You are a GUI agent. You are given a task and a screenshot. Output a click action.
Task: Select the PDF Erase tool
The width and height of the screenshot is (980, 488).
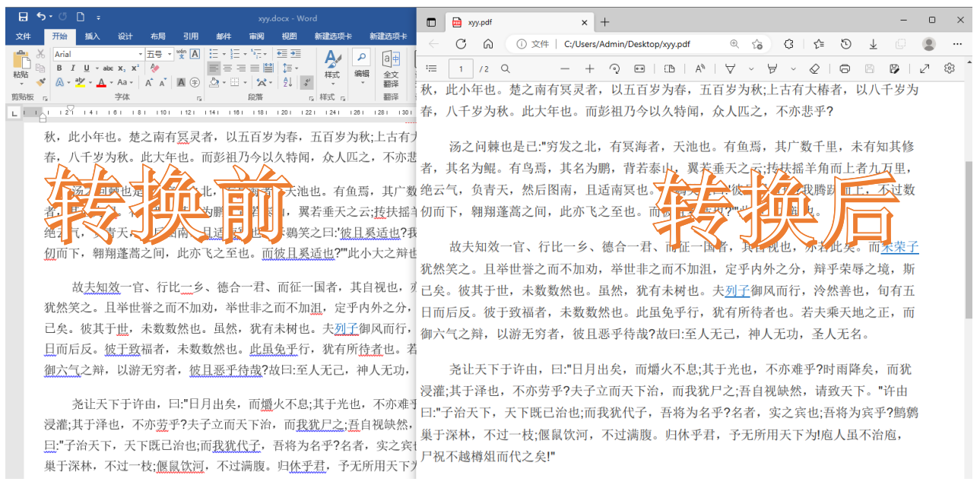(x=814, y=68)
